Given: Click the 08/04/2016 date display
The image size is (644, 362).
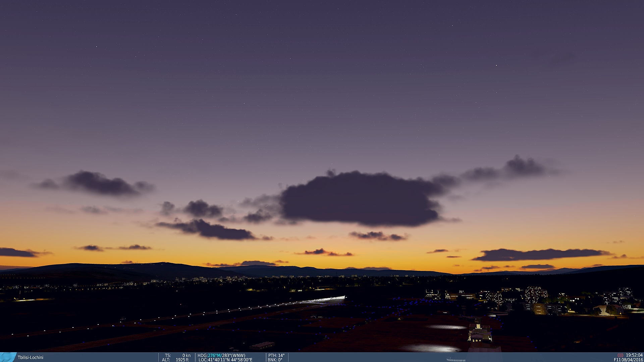Looking at the screenshot, I should tap(632, 360).
